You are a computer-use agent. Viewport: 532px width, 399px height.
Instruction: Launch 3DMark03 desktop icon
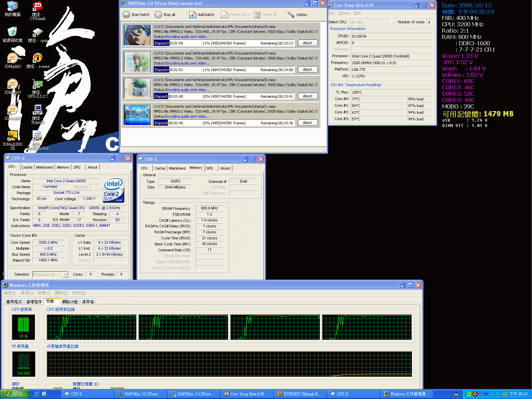pyautogui.click(x=13, y=61)
